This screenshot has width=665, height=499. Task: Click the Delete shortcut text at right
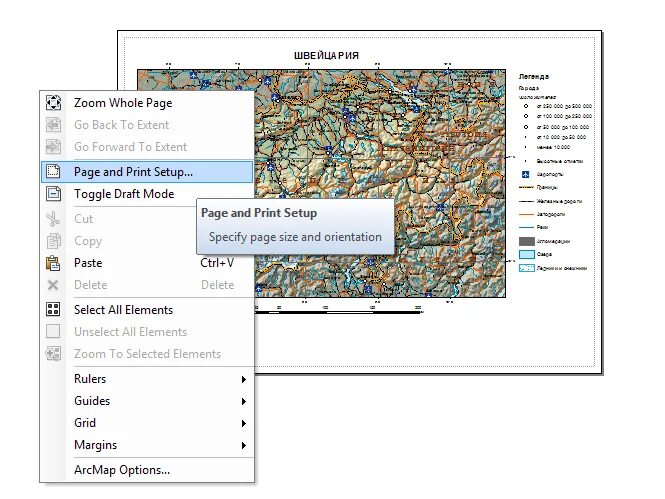(x=217, y=285)
